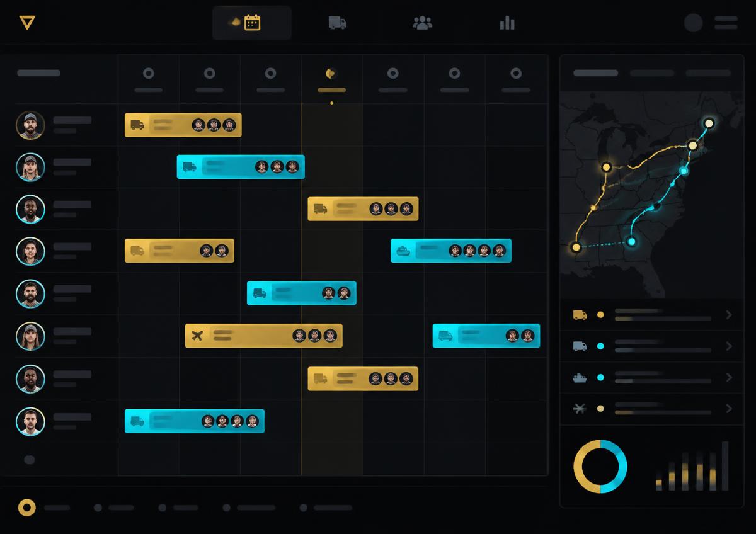Expand the ship row chevron in side panel
Viewport: 756px width, 534px height.
729,377
